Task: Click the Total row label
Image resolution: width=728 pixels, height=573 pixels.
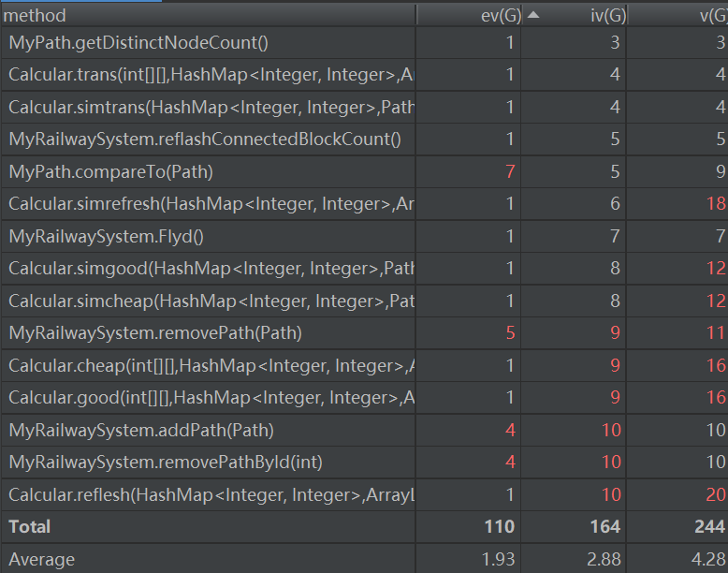Action: click(30, 527)
